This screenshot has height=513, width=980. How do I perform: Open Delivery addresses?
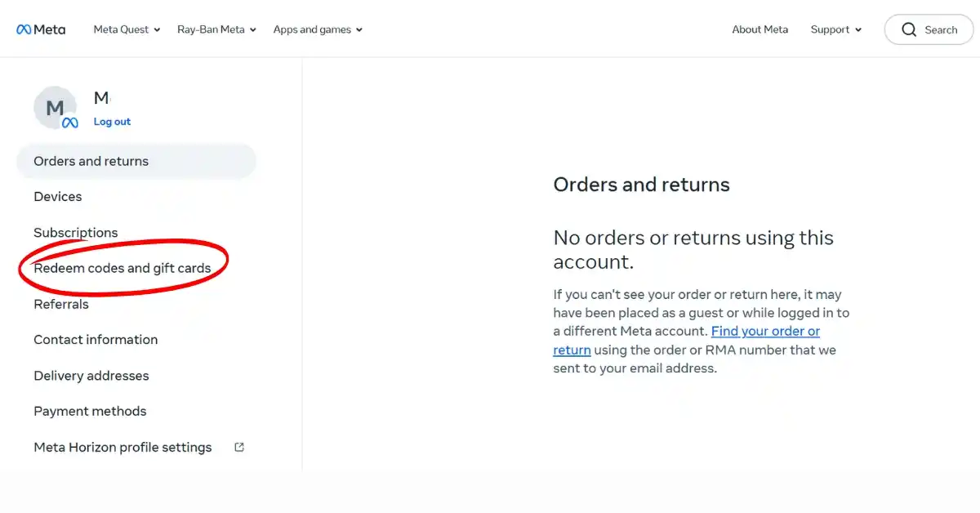pyautogui.click(x=91, y=375)
